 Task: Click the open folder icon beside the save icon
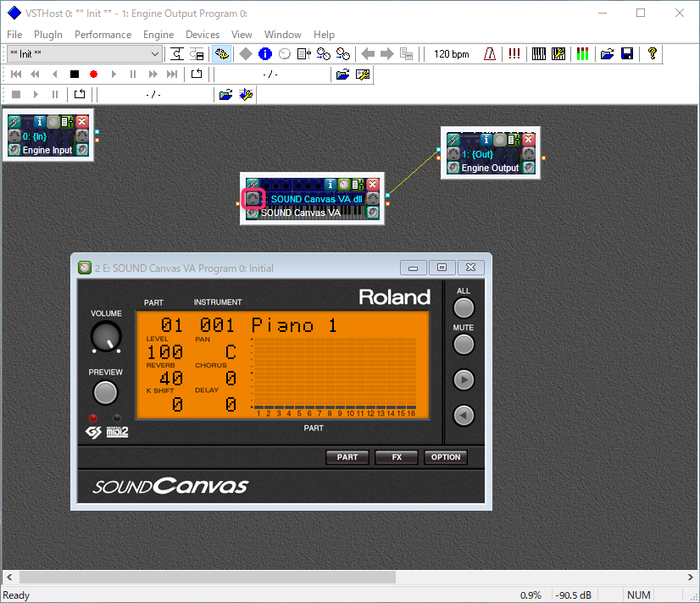pyautogui.click(x=607, y=54)
